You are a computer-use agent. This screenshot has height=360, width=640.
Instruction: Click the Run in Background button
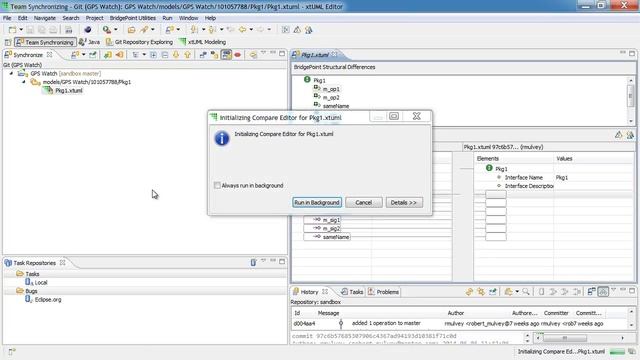coord(317,202)
